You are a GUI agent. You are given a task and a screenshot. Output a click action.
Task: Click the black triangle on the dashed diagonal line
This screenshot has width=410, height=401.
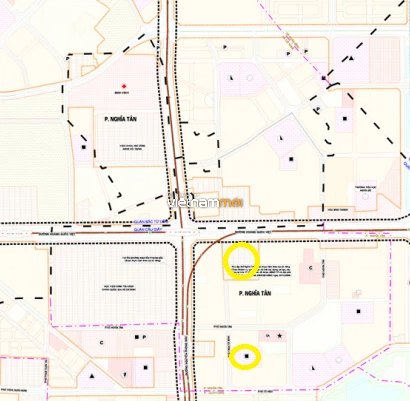(351, 59)
